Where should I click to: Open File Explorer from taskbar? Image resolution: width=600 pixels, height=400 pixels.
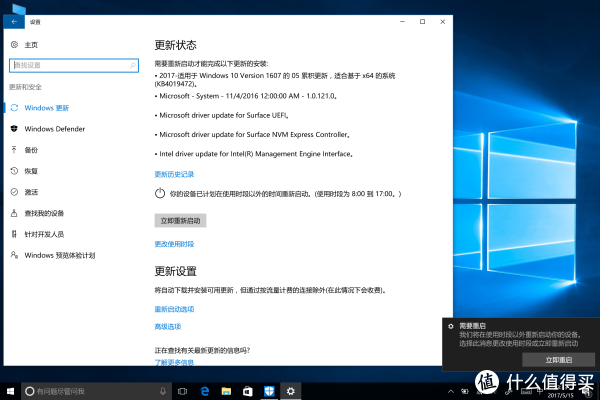(226, 391)
